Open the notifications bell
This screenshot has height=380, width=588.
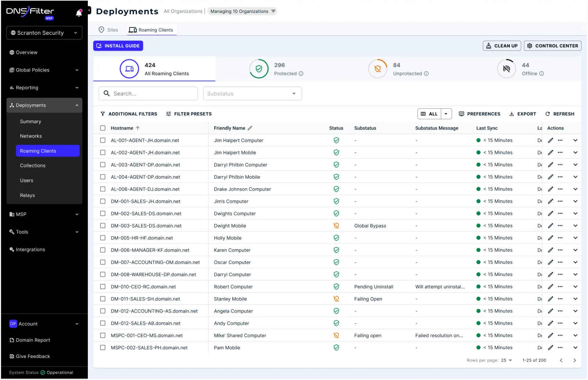(79, 13)
